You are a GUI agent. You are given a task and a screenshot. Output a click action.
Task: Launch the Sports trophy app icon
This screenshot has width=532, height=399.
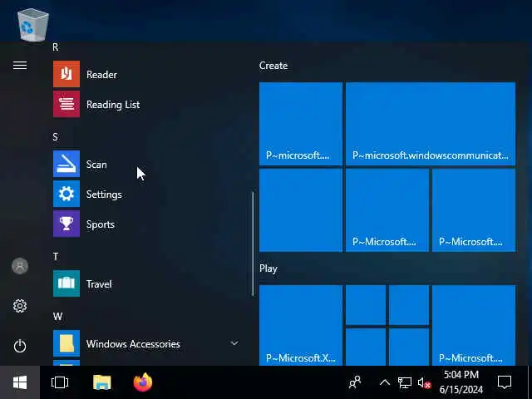tap(66, 224)
